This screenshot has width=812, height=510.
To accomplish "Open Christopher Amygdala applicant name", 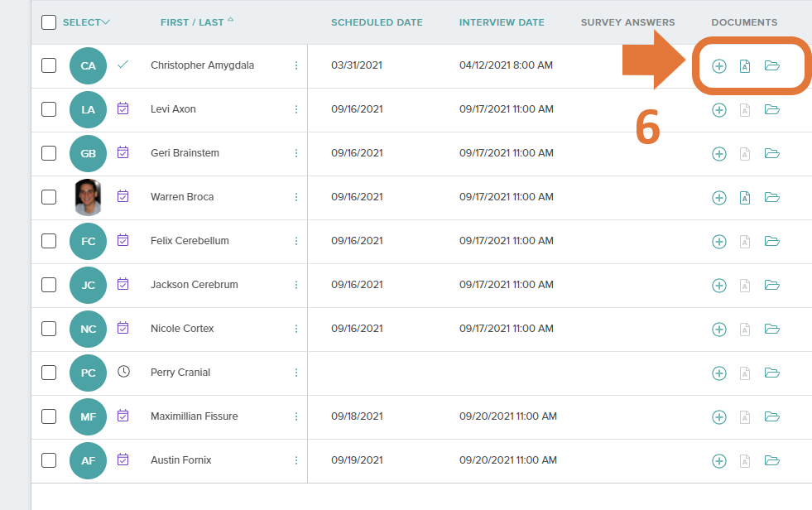I will 203,65.
